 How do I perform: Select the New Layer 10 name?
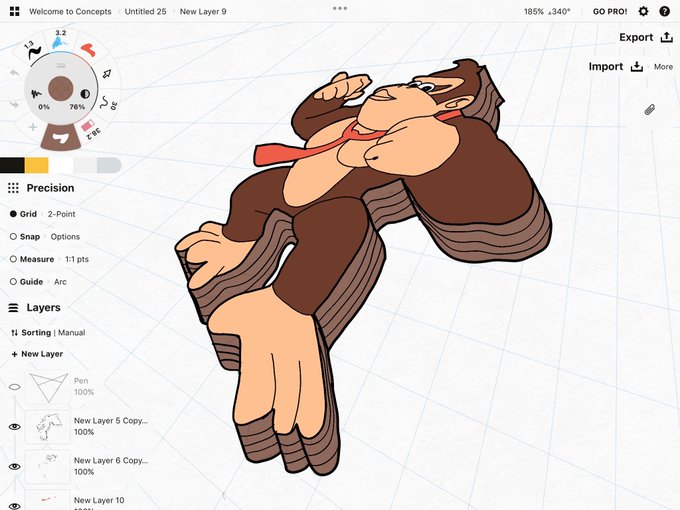[99, 500]
